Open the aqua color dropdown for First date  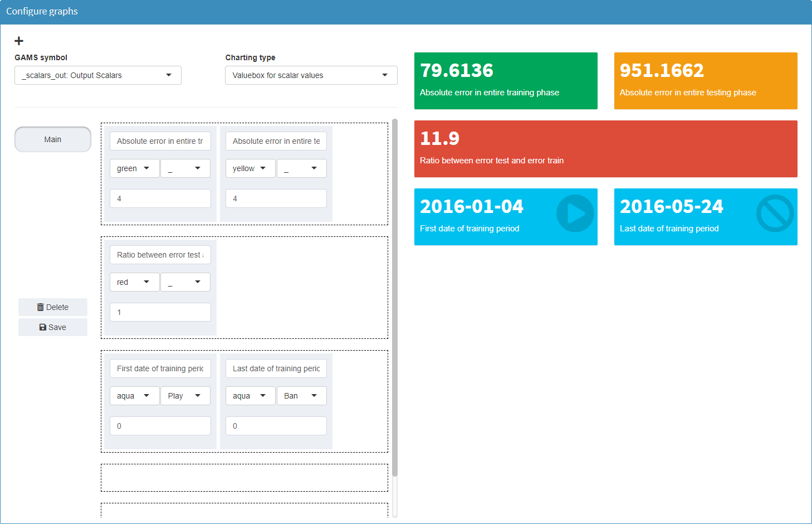(x=134, y=395)
